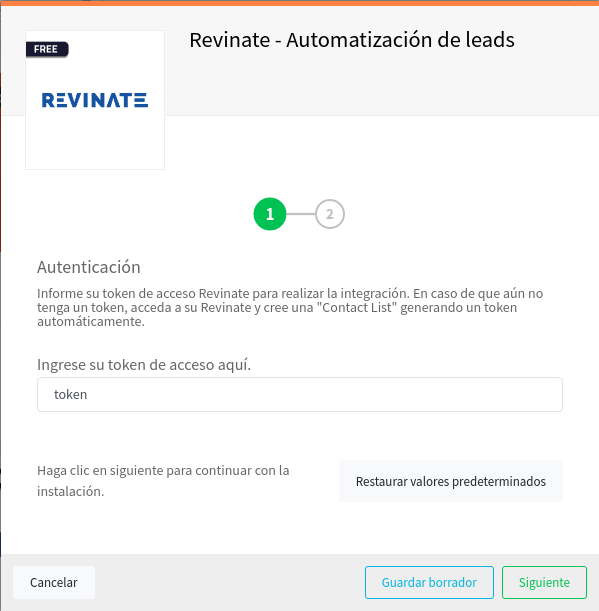This screenshot has width=599, height=611.
Task: Click the word "instalación." in the helper text
Action: [71, 491]
